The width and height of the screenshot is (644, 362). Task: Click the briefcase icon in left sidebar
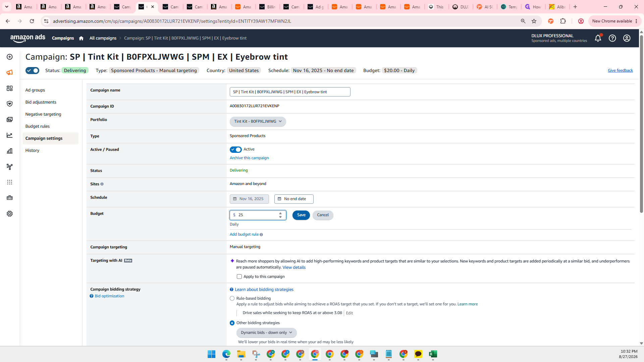[x=10, y=198]
